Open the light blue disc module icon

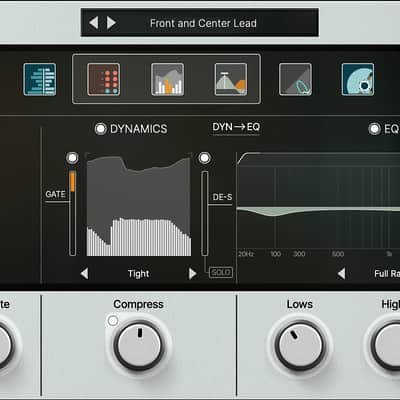tap(358, 80)
